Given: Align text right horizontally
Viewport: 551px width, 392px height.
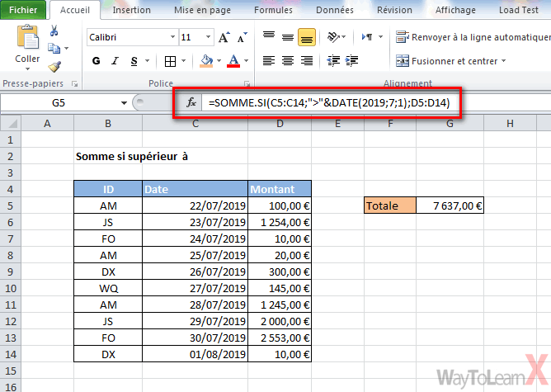Looking at the screenshot, I should 307,61.
